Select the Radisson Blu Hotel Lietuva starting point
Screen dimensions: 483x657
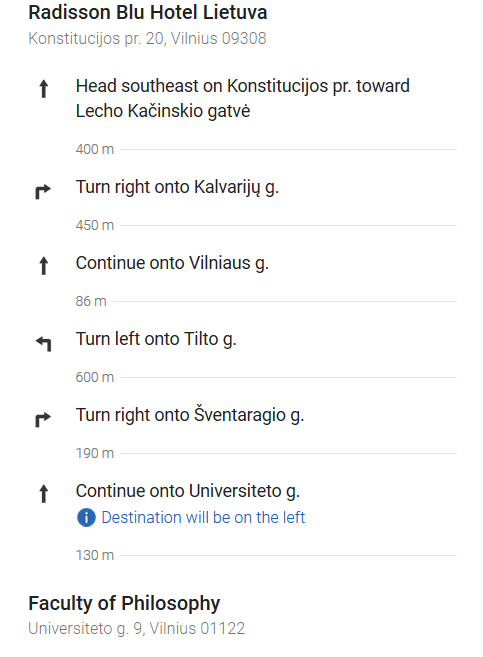(147, 12)
